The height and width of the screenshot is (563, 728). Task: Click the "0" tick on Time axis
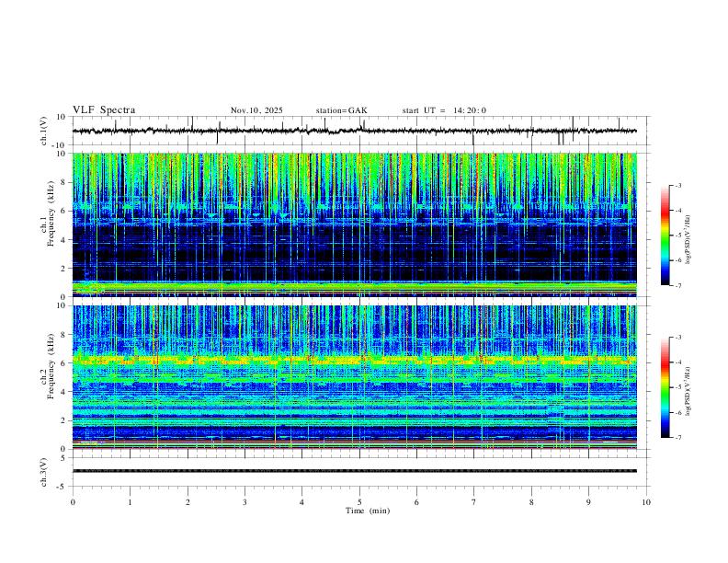(x=73, y=502)
